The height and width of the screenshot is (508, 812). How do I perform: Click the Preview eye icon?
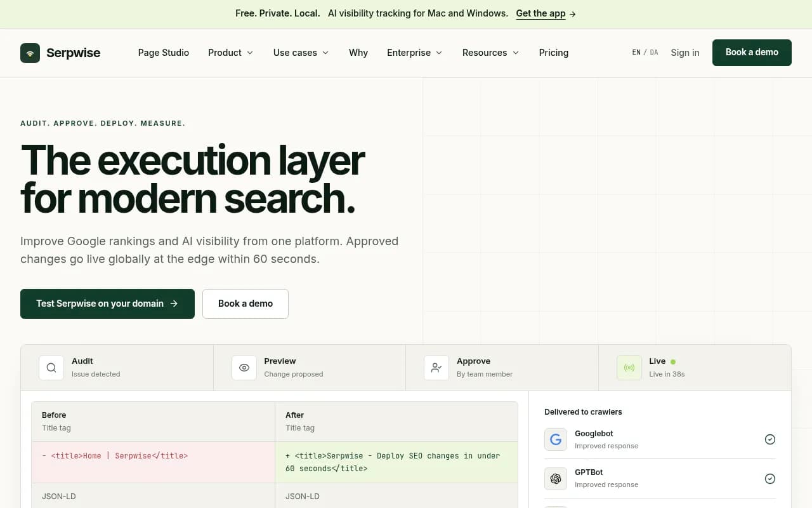244,368
